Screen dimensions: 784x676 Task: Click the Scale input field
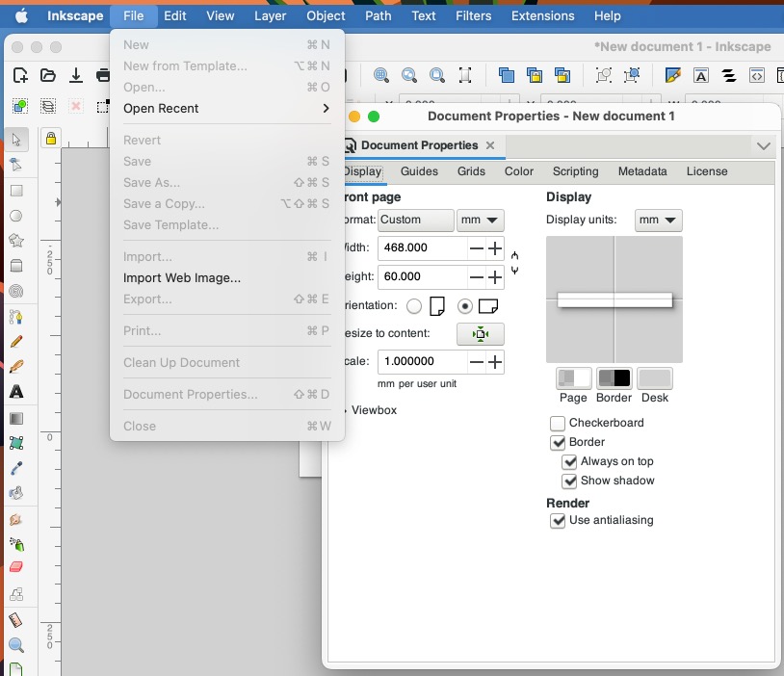coord(423,362)
